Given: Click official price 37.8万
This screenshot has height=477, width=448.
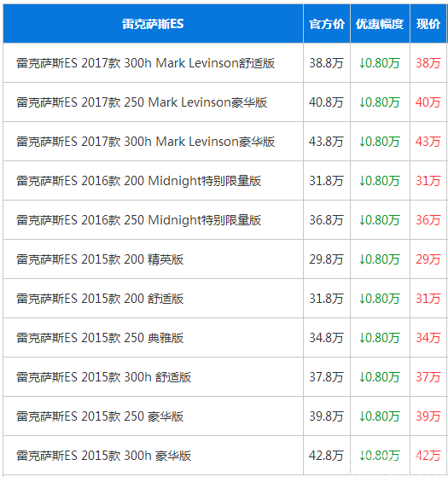Looking at the screenshot, I should pos(326,377).
